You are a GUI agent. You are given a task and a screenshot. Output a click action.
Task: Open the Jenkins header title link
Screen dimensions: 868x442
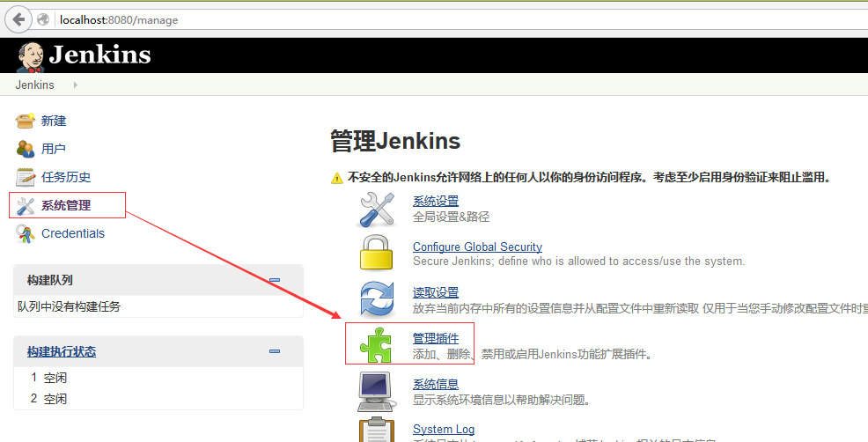pyautogui.click(x=99, y=55)
